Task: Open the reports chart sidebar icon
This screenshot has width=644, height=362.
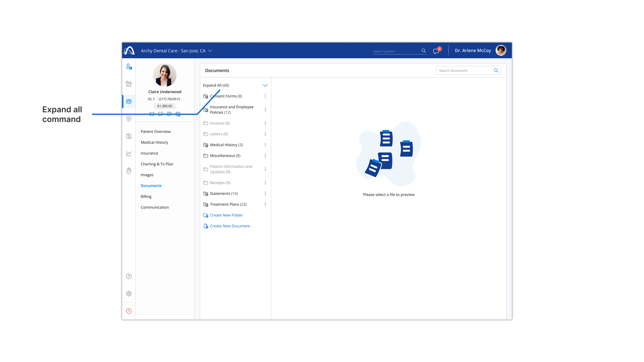Action: (129, 153)
